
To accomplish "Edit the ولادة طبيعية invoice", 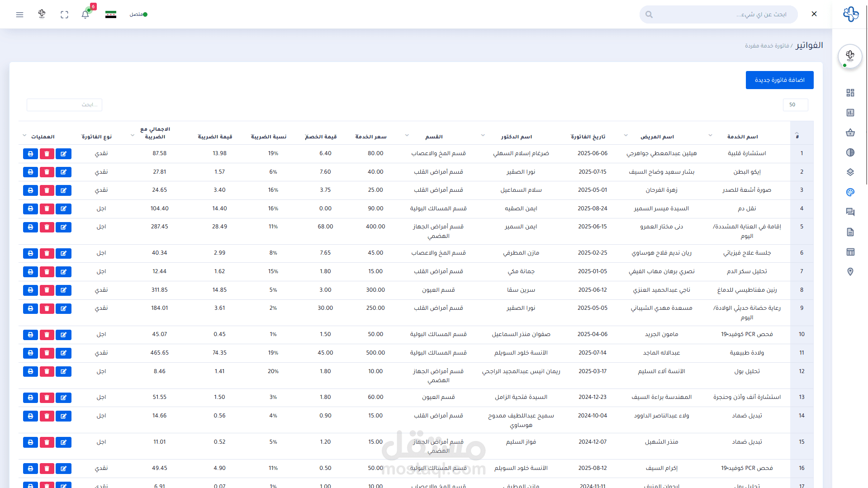I will [x=64, y=353].
